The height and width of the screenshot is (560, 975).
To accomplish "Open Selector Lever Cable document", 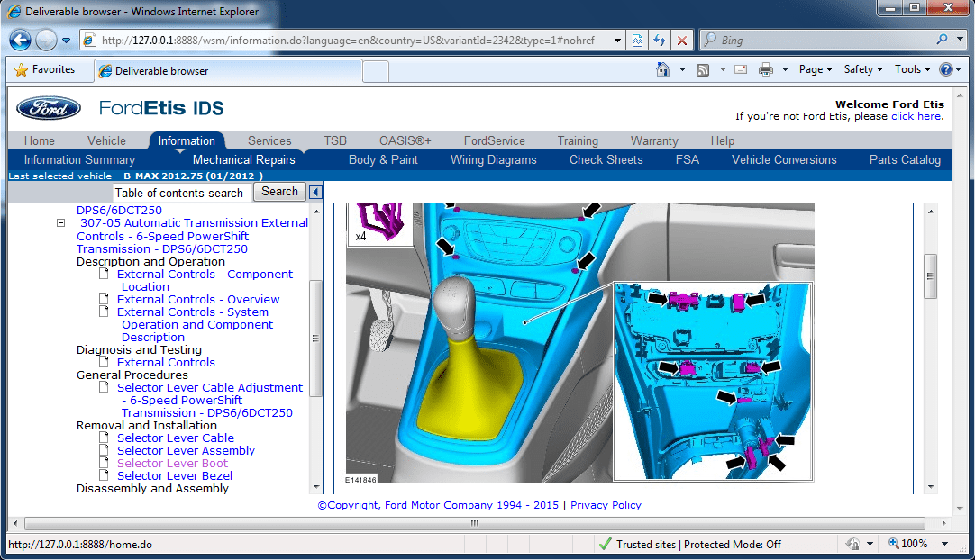I will point(176,438).
